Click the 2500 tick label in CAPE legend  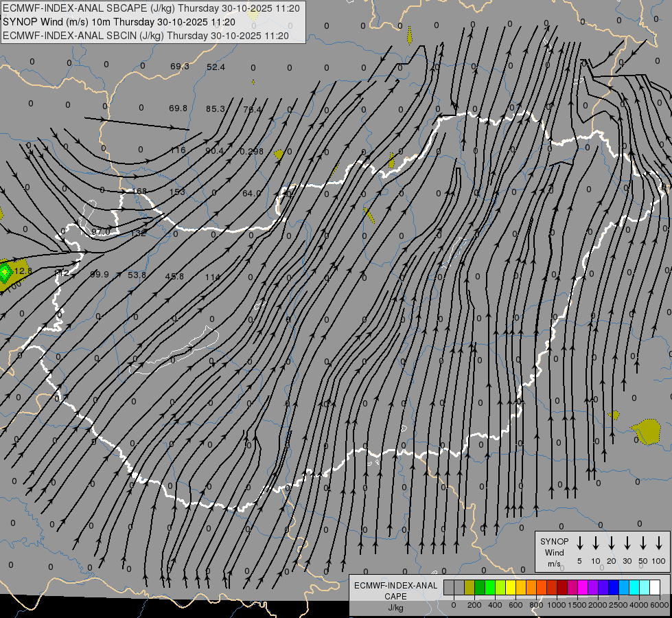click(x=618, y=605)
